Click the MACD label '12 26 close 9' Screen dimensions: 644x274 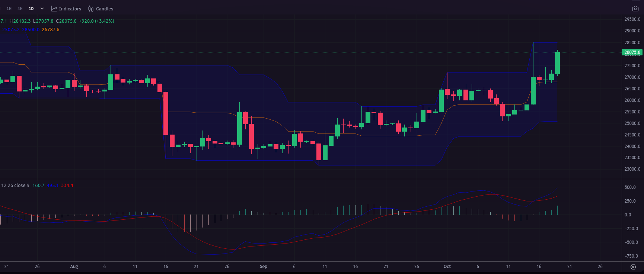[15, 186]
